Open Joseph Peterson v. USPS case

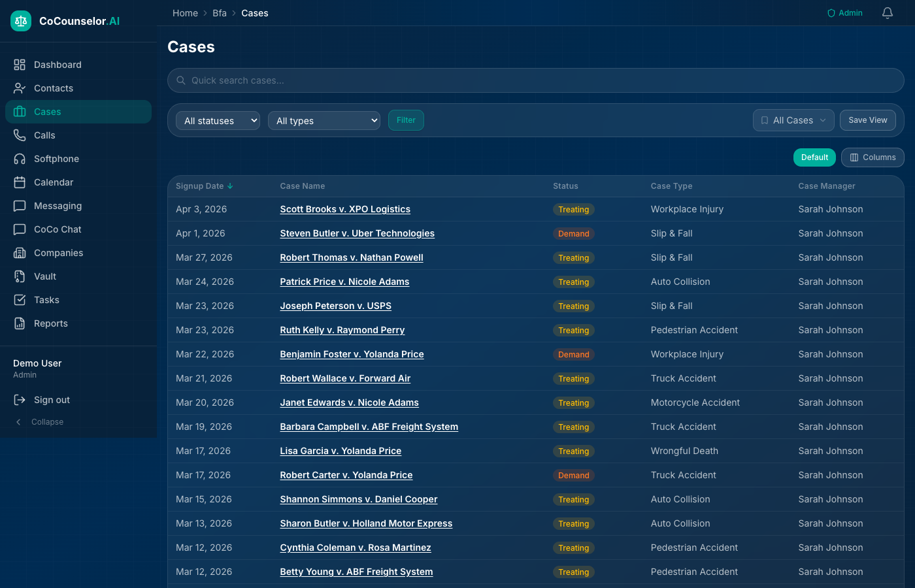coord(335,306)
